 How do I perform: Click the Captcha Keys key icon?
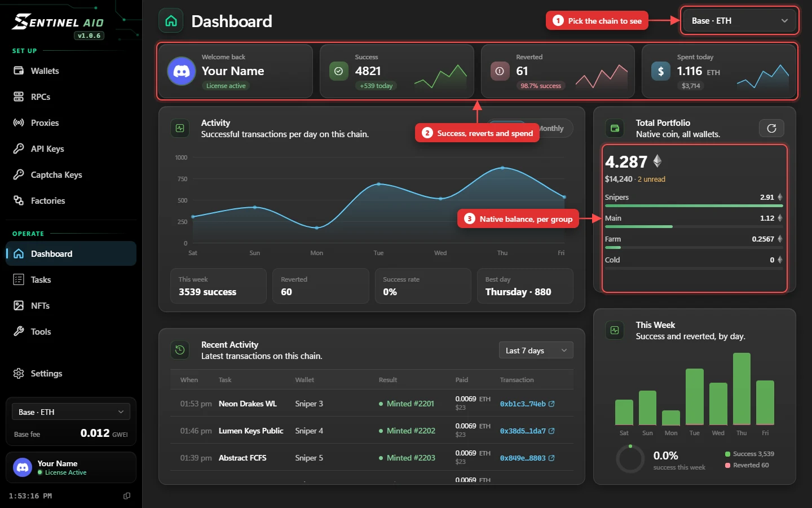point(19,174)
